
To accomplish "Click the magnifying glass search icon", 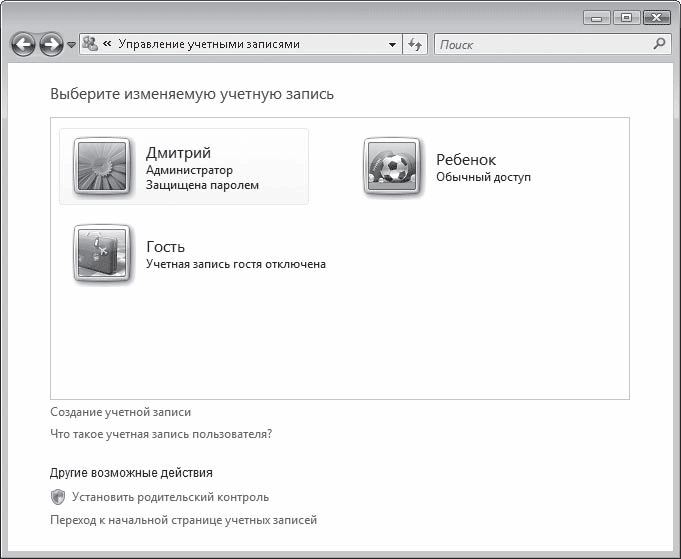I will point(659,44).
